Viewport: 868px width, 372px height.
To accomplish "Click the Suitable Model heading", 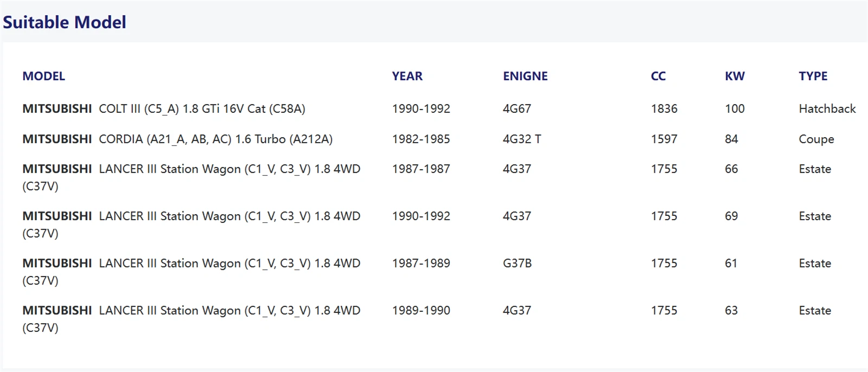I will pos(65,22).
